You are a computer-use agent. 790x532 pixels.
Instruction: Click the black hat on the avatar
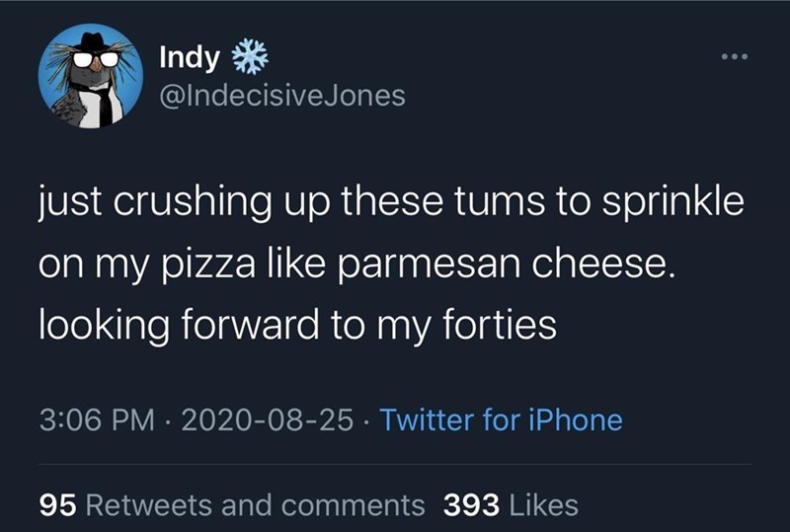94,41
